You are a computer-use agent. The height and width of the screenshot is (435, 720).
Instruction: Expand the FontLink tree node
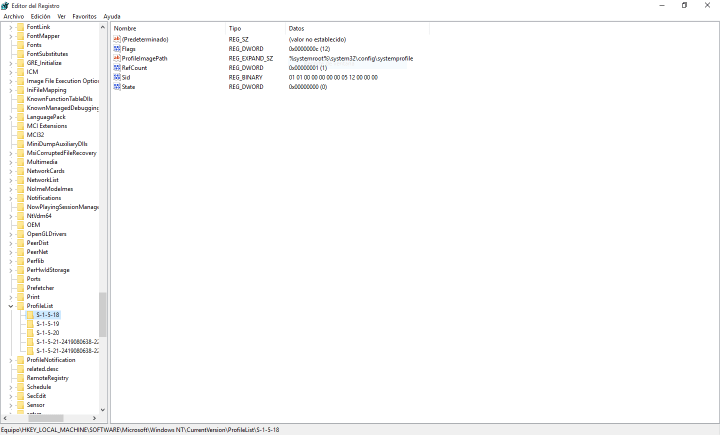11,27
